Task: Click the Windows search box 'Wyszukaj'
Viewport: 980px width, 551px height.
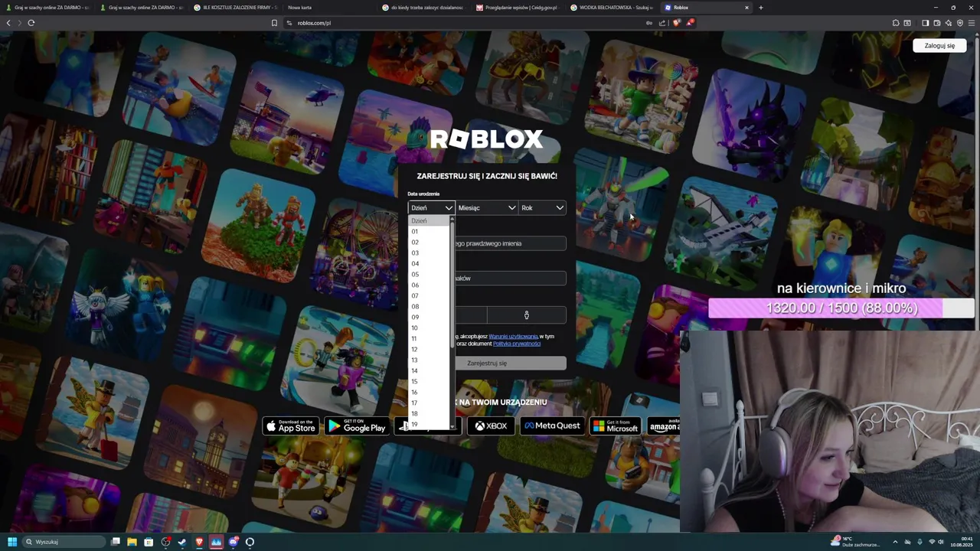Action: [x=64, y=542]
